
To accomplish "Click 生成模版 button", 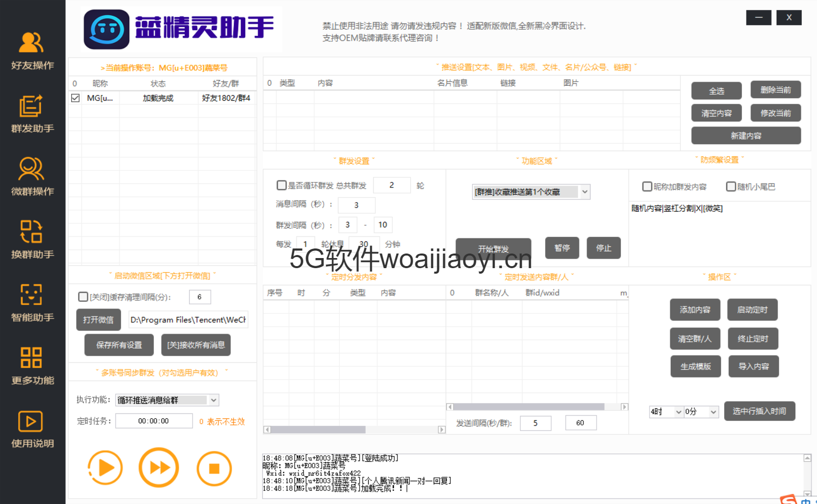I will 695,366.
